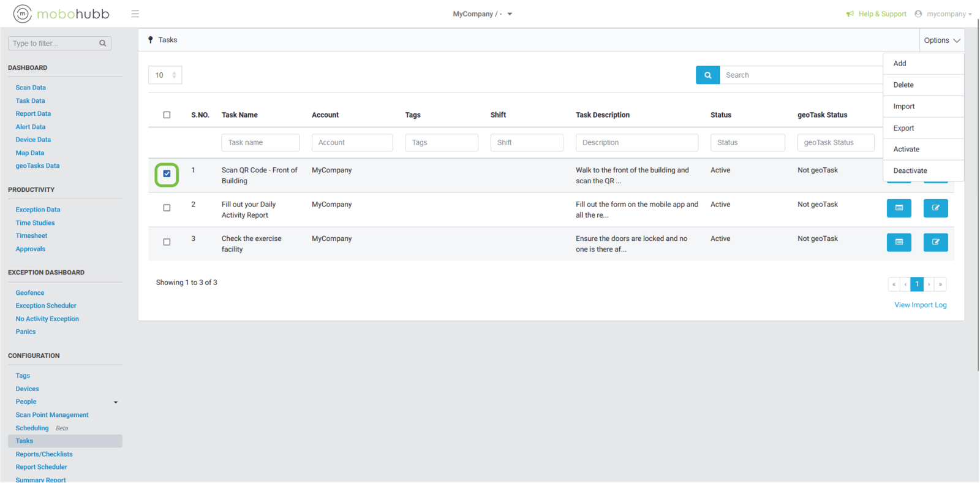The width and height of the screenshot is (980, 483).
Task: Click edit icon for Fill out your Daily Activity Report
Action: pyautogui.click(x=935, y=208)
